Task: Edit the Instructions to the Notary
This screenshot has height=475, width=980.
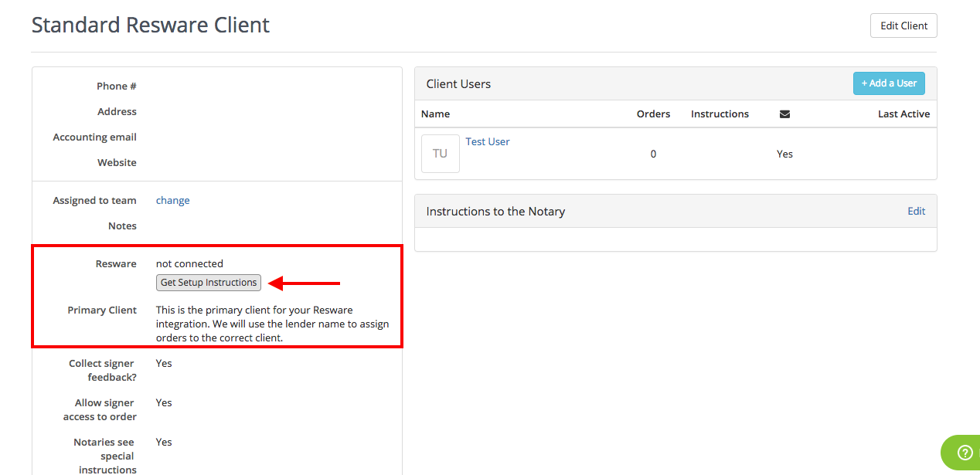Action: tap(916, 210)
